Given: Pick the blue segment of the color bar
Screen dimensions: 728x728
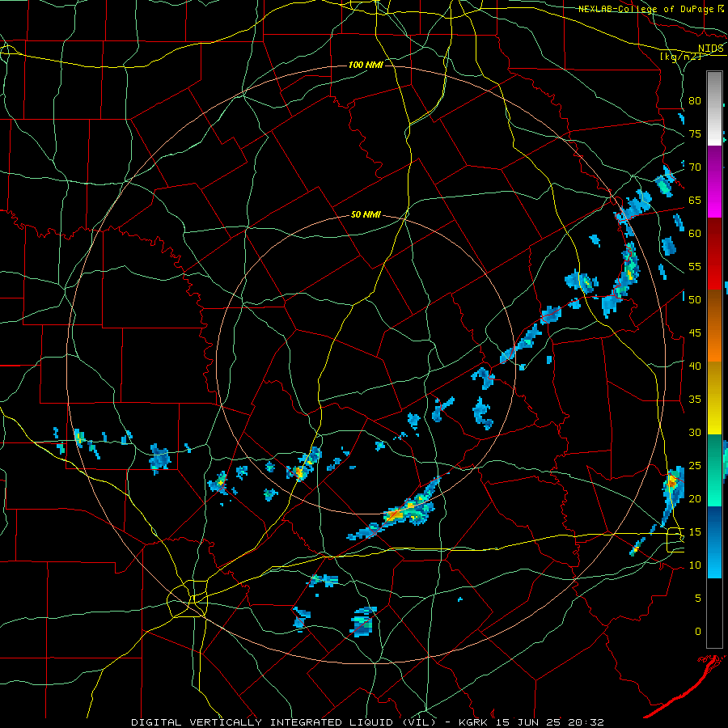Looking at the screenshot, I should 714,542.
